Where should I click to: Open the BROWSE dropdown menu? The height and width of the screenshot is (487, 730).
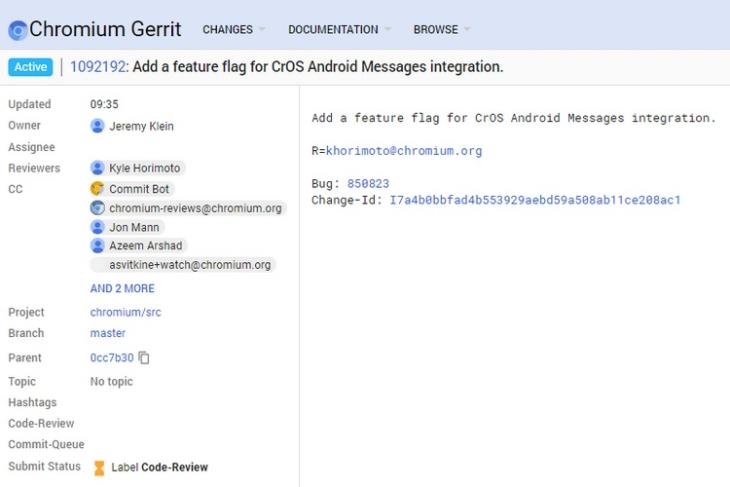(x=441, y=29)
